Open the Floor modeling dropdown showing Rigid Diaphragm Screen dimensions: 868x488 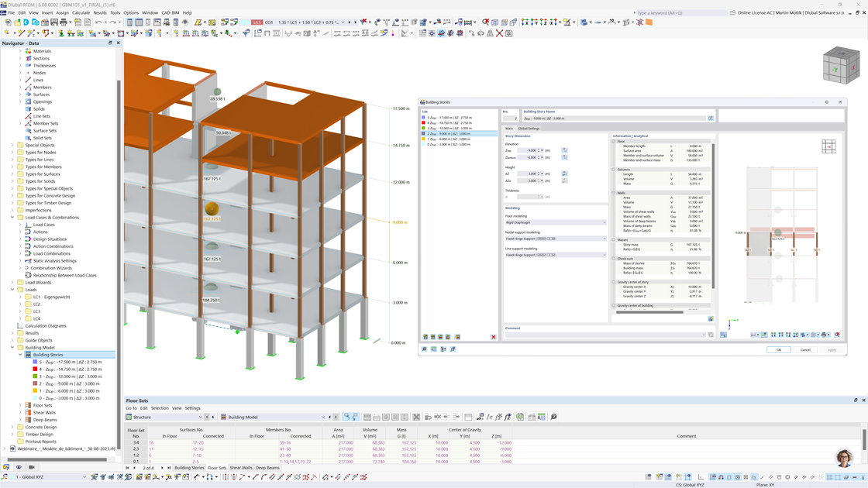pos(604,222)
